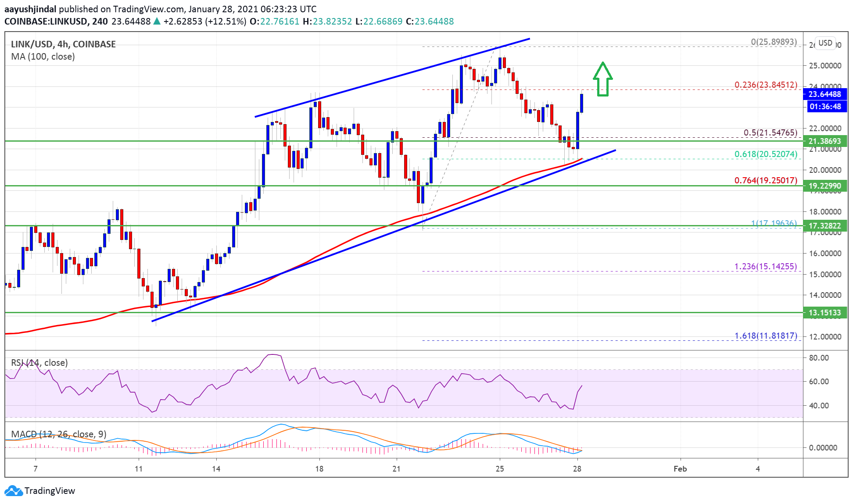Open the aayushjindal profile link
This screenshot has width=853, height=504.
(29, 8)
